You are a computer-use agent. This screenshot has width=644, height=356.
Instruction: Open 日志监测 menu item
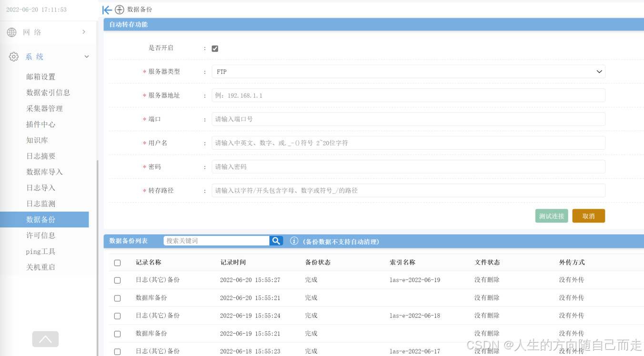[x=41, y=203]
